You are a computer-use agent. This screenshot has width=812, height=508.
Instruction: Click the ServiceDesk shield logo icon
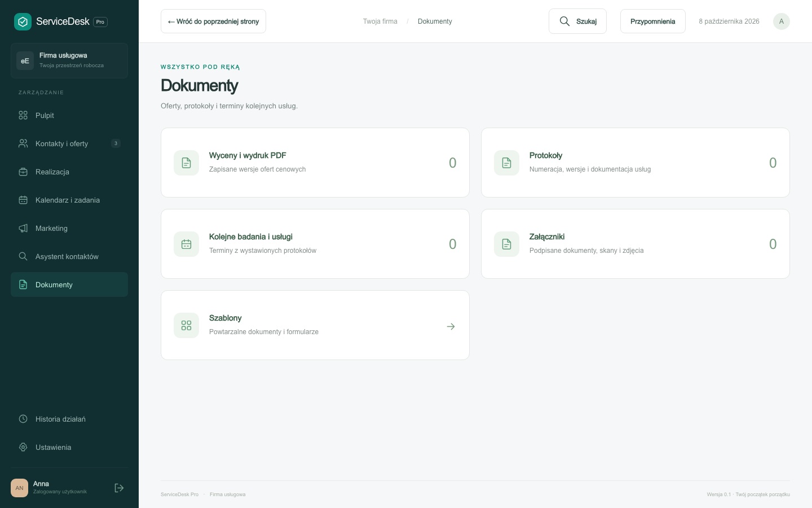tap(23, 21)
